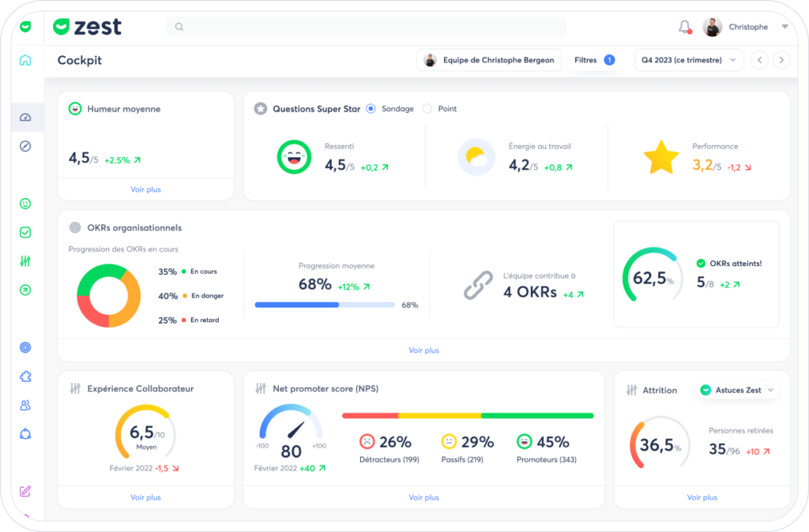Expand the Christophe user menu arrow
This screenshot has height=532, width=809.
pyautogui.click(x=785, y=27)
